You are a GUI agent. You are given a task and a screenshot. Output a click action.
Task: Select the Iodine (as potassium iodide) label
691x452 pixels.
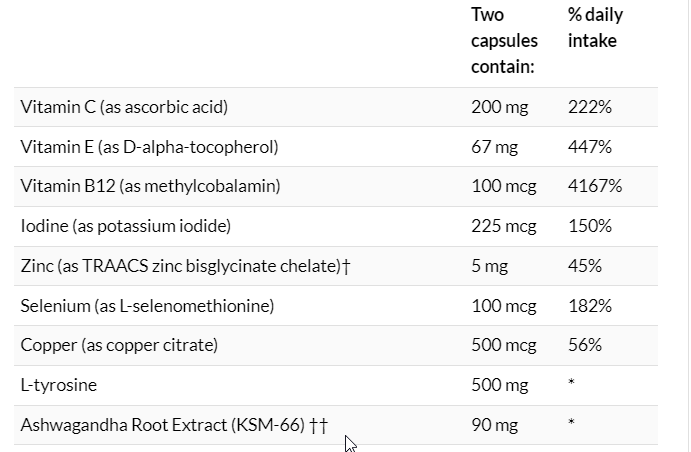[125, 226]
